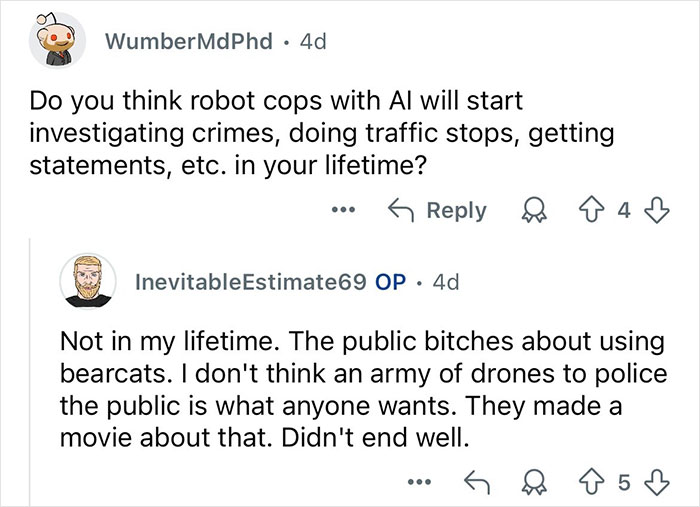
Task: Collapse the reply thread via vertical line
Action: point(30,370)
